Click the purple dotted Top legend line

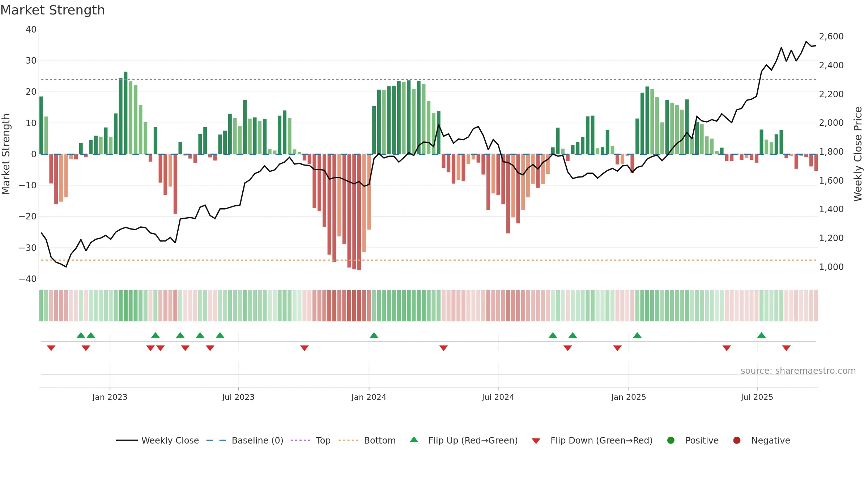[301, 440]
